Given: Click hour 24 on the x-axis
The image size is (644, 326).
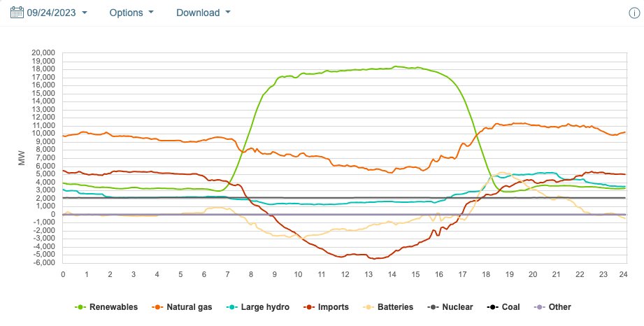Looking at the screenshot, I should 623,274.
